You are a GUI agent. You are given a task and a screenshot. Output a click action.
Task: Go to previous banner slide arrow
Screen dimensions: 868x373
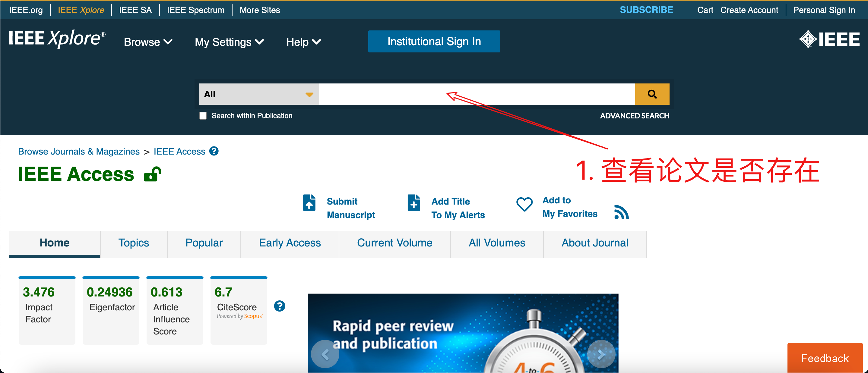(x=325, y=354)
